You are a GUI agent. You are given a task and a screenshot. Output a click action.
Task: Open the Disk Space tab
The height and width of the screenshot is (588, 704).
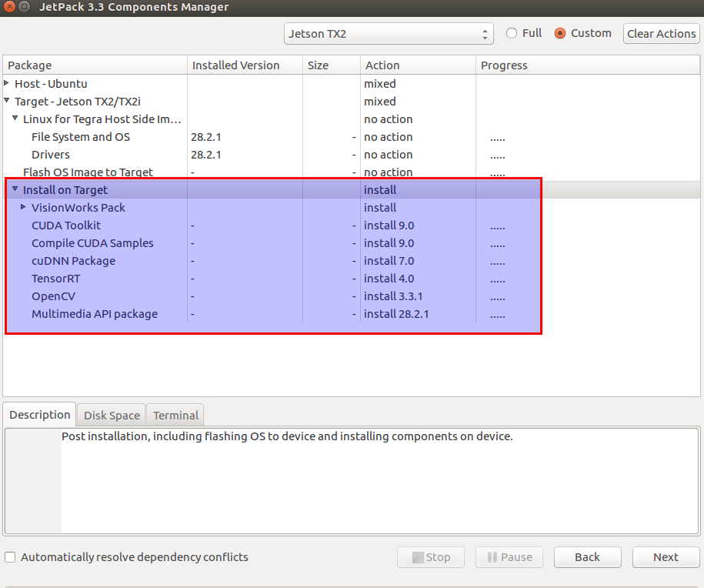pos(111,414)
